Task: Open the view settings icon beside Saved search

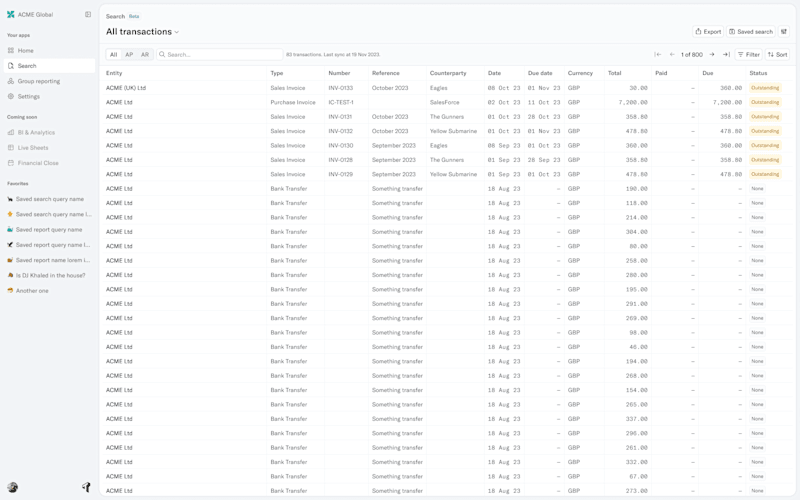Action: point(784,32)
